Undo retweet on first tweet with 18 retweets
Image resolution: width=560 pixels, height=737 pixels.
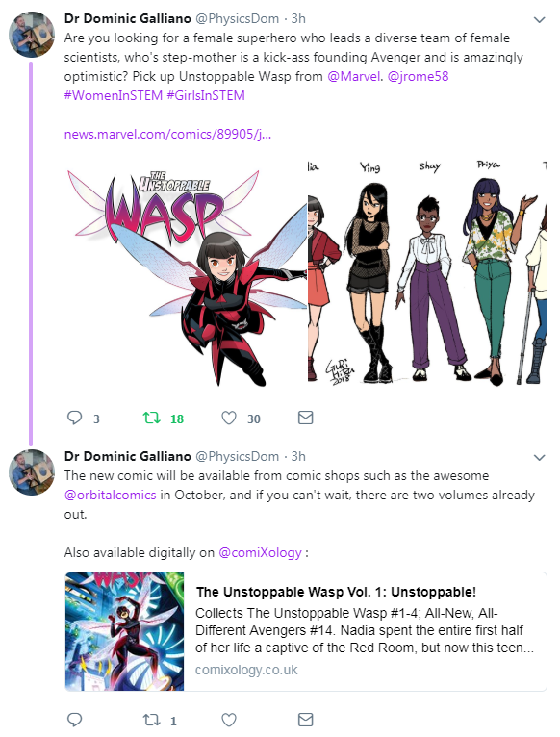[152, 418]
